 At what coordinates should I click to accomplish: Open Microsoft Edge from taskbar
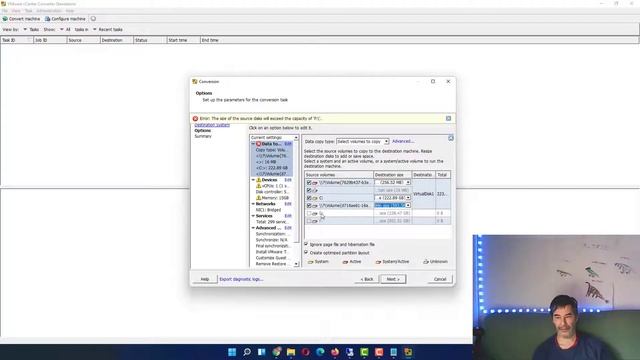(320, 352)
